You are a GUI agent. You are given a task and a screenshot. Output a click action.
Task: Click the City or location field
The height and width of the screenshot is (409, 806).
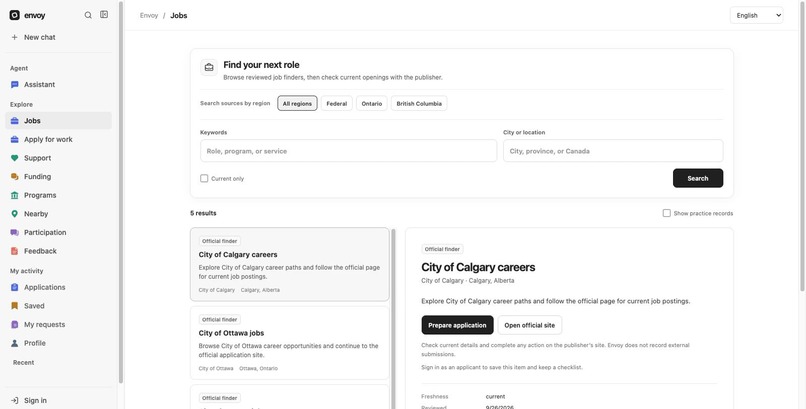tap(613, 151)
